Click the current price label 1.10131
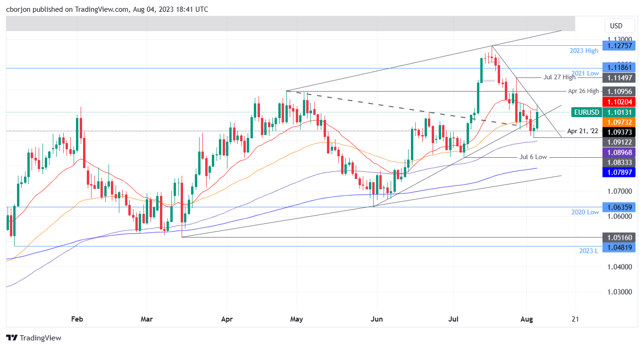 [x=620, y=112]
